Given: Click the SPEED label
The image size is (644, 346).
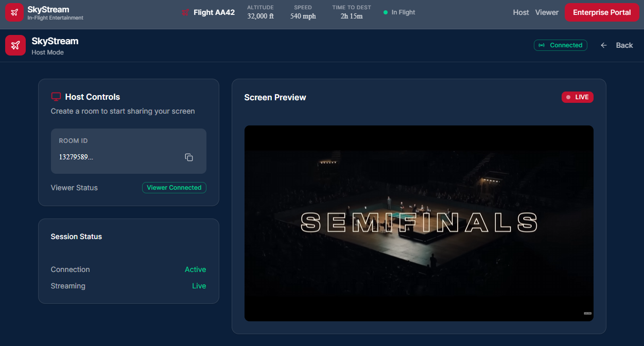Looking at the screenshot, I should coord(303,8).
